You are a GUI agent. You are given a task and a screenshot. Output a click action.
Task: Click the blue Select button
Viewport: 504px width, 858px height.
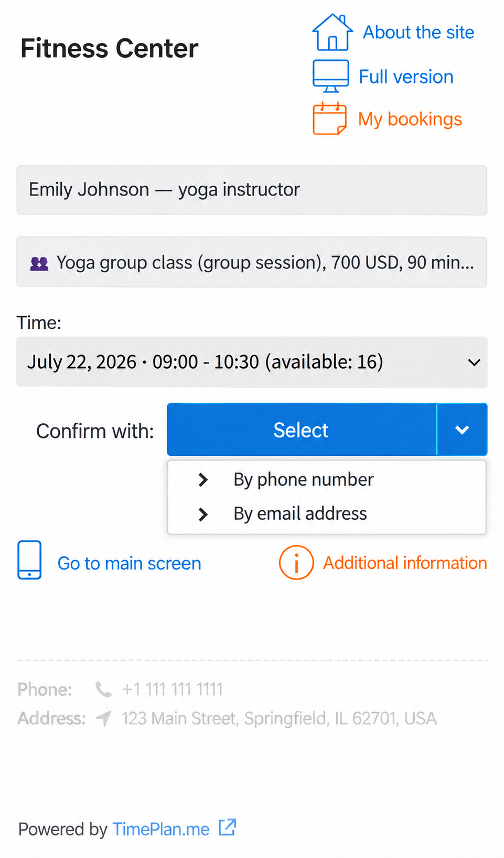click(x=302, y=430)
